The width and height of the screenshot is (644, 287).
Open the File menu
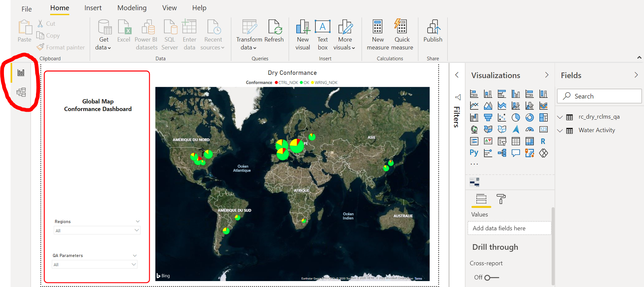[27, 9]
